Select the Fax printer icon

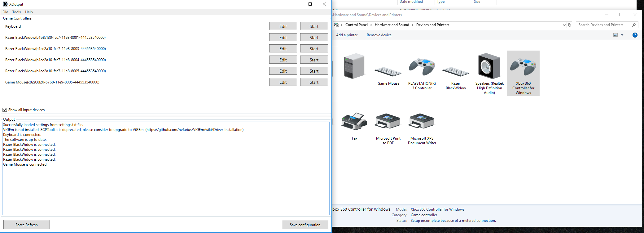(354, 121)
